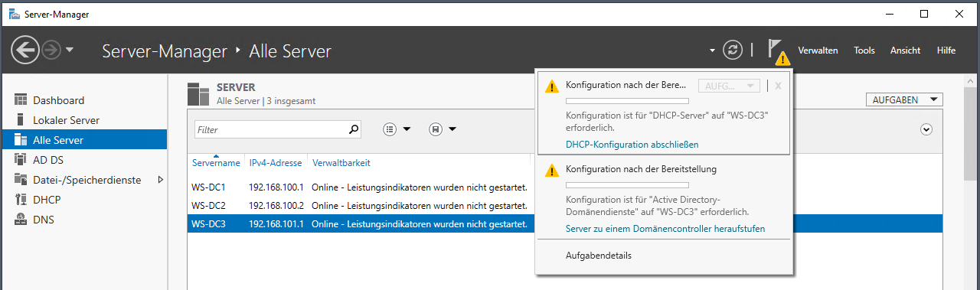Click the warning icon of DHCP notification

tap(552, 86)
